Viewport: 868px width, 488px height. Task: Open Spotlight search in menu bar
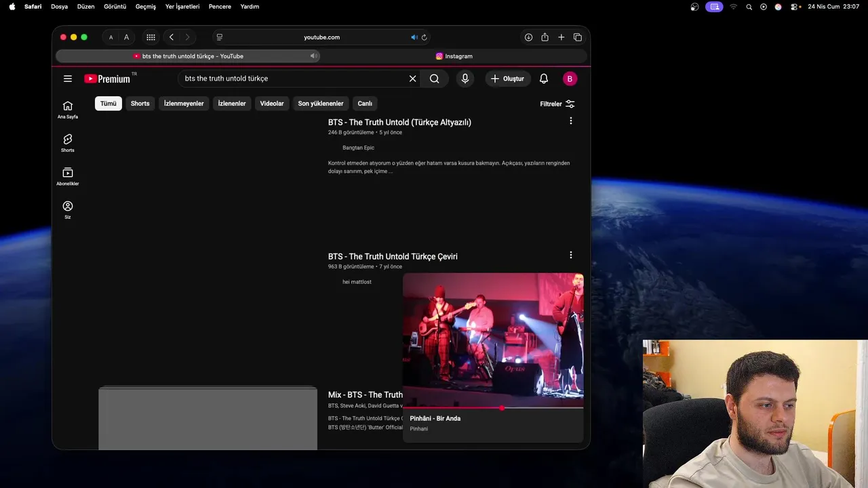pyautogui.click(x=749, y=7)
